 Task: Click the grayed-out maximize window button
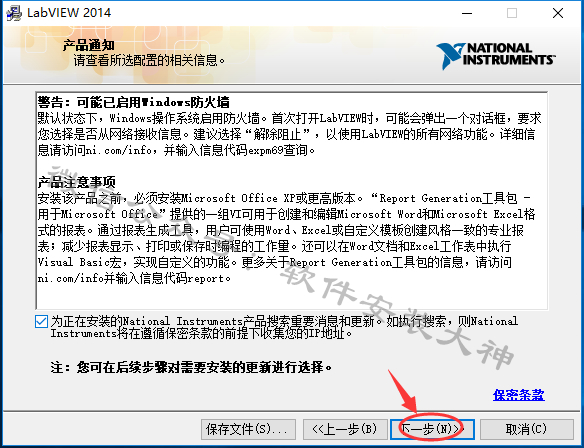[512, 13]
